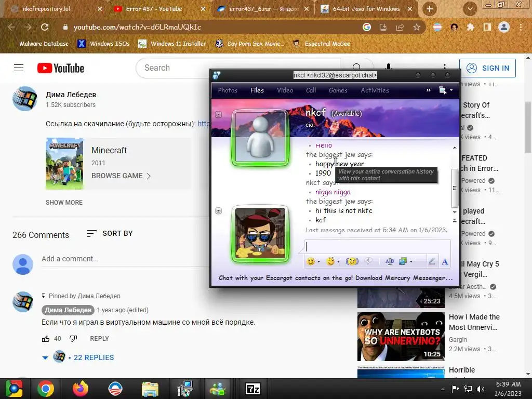Image resolution: width=532 pixels, height=399 pixels.
Task: Click the install/download icon in address bar
Action: point(383,27)
